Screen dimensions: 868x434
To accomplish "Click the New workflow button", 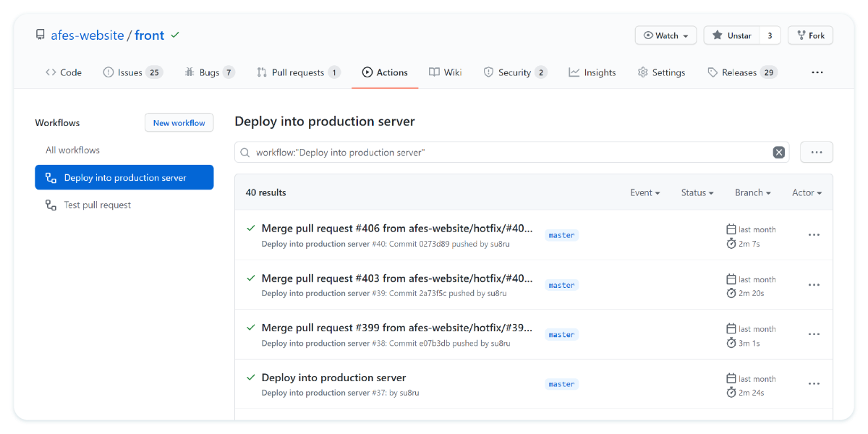I will coord(179,123).
